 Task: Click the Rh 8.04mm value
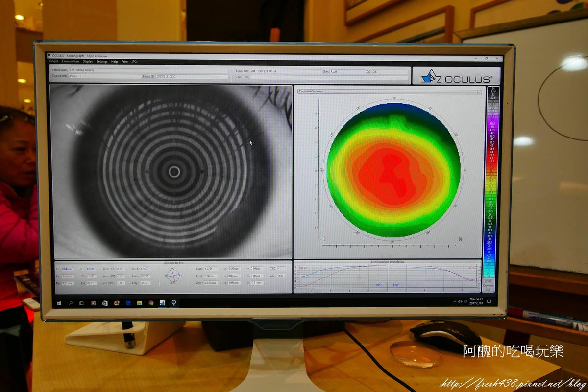68,269
